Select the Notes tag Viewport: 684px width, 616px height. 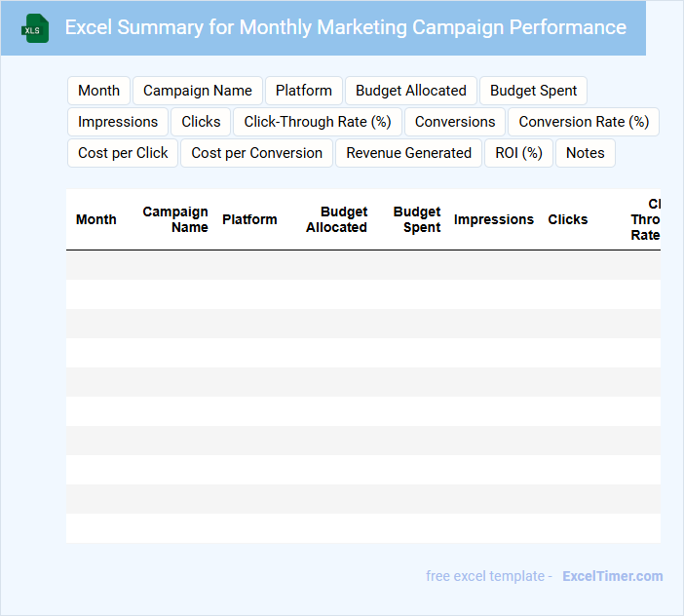[x=585, y=153]
